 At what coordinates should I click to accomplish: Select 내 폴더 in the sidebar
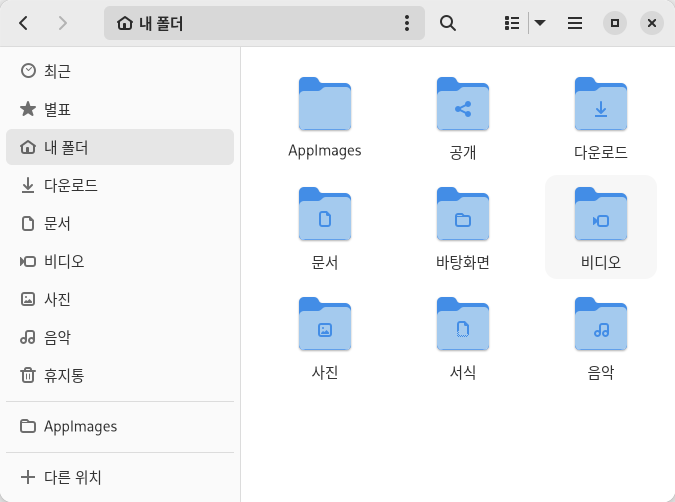click(120, 147)
